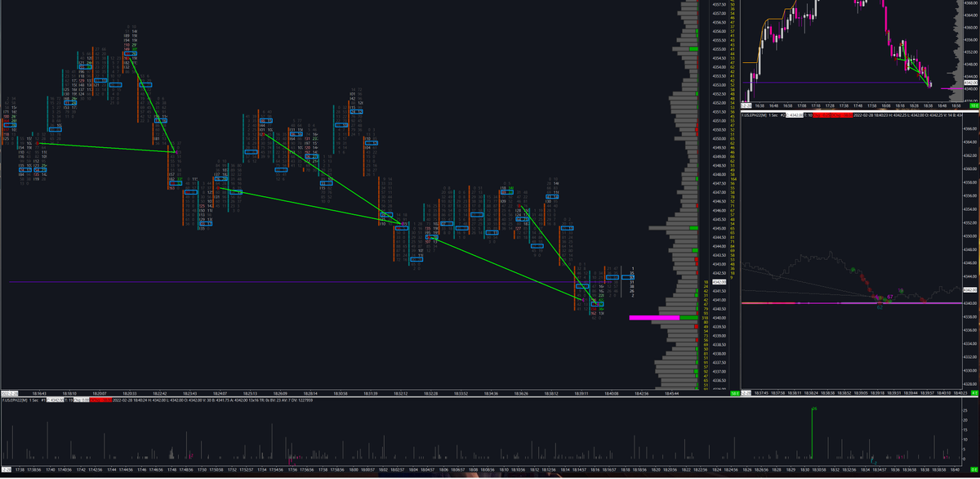This screenshot has width=980, height=479.
Task: Click the 4340.00 price label on main chart scale
Action: click(719, 318)
